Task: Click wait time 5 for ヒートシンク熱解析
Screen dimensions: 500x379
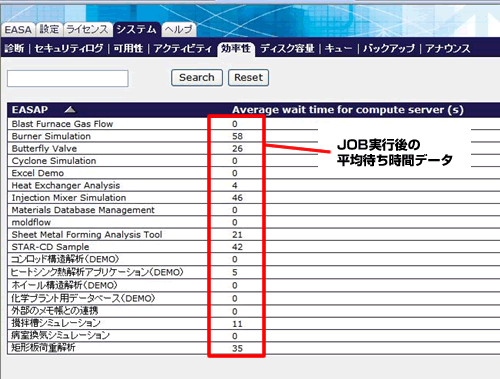Action: click(x=235, y=272)
